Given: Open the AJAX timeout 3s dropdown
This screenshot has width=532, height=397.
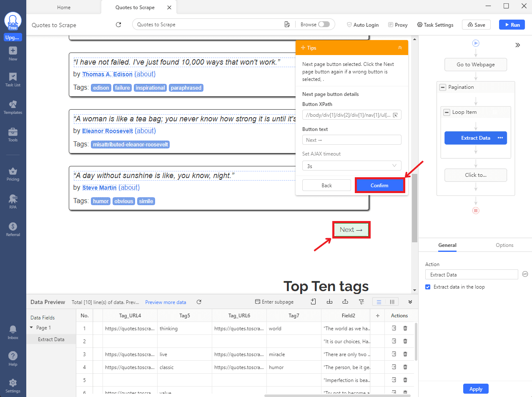Looking at the screenshot, I should coord(351,166).
